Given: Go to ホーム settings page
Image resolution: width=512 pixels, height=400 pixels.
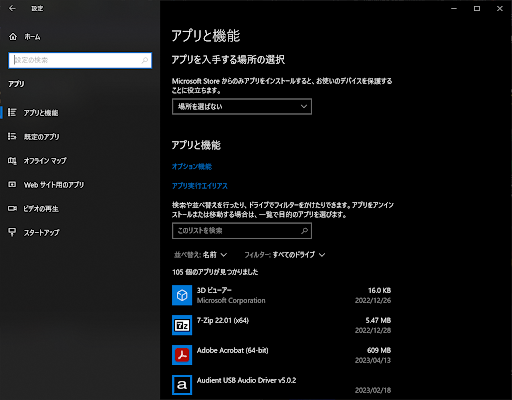Looking at the screenshot, I should pyautogui.click(x=32, y=37).
